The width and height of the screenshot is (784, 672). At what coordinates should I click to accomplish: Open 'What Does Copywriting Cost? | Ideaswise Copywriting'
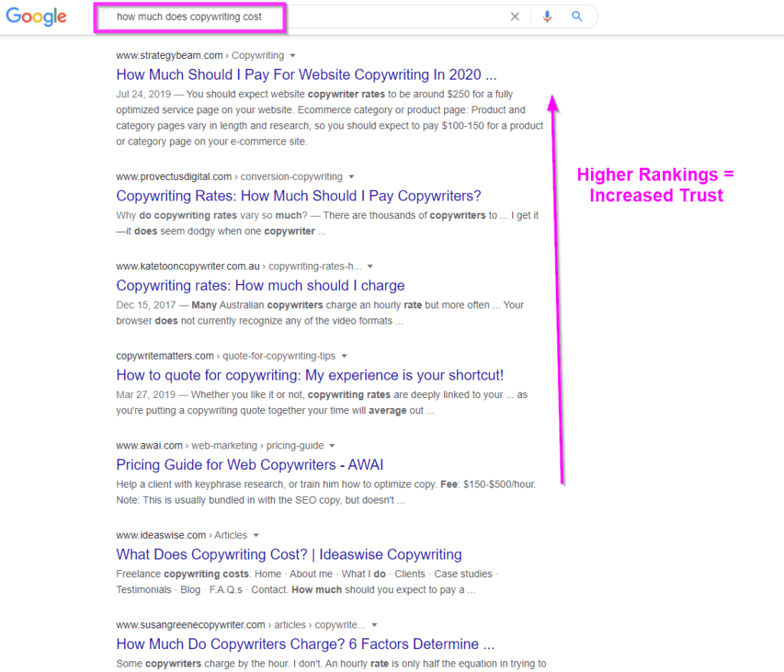[289, 554]
